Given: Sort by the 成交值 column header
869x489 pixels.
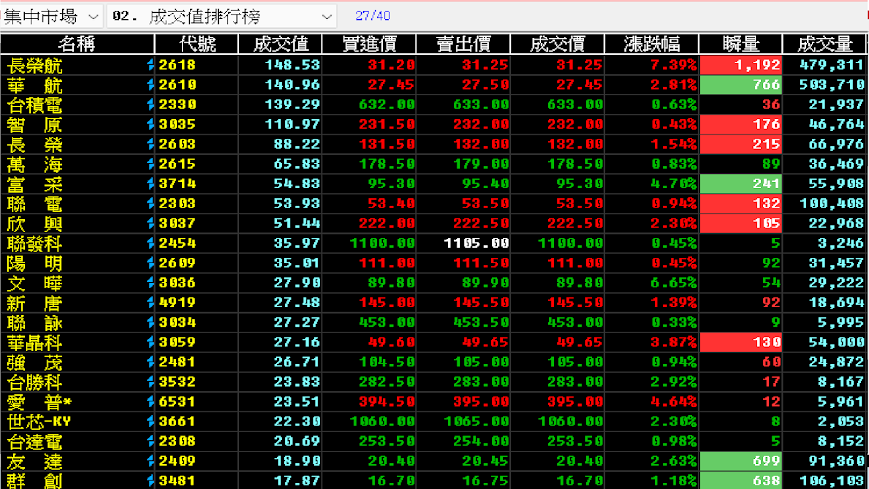Looking at the screenshot, I should (x=280, y=44).
